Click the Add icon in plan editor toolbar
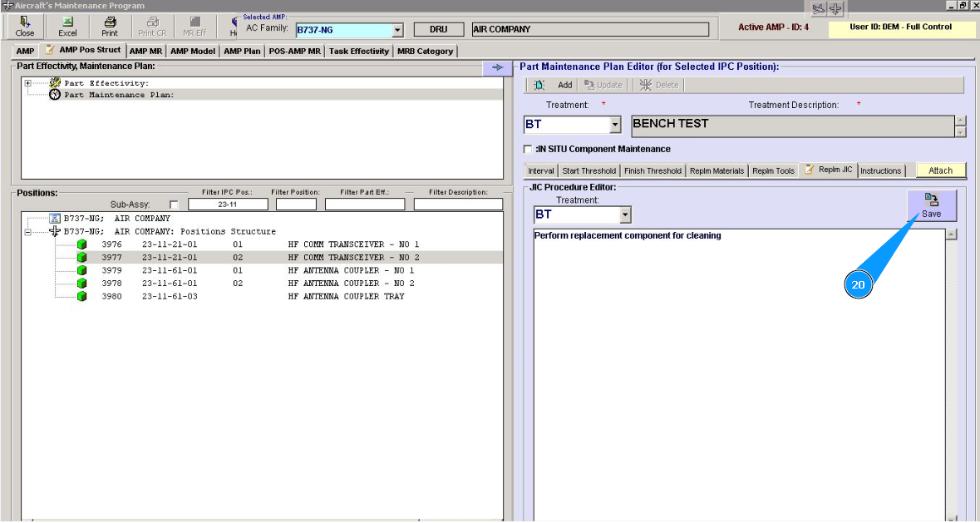Viewport: 980px width, 523px height. point(539,85)
